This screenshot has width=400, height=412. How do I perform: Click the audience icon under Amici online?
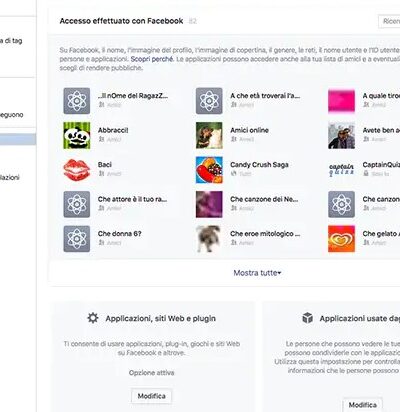tap(233, 139)
